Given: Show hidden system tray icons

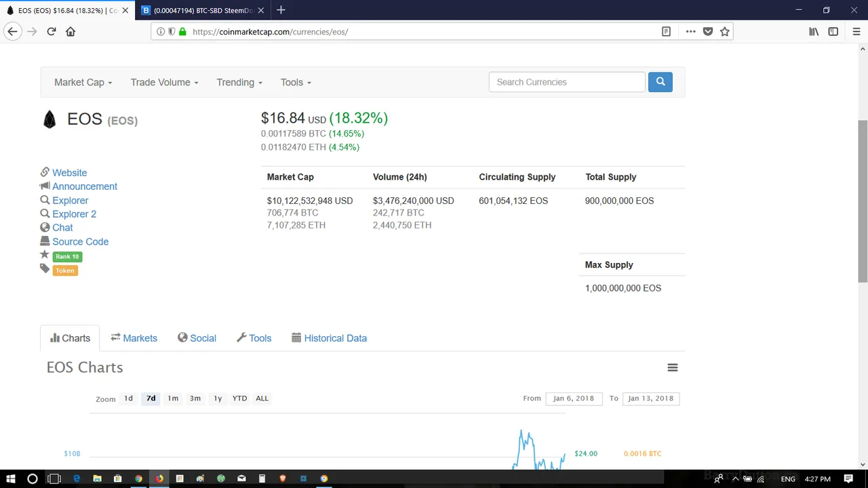Looking at the screenshot, I should pyautogui.click(x=735, y=479).
